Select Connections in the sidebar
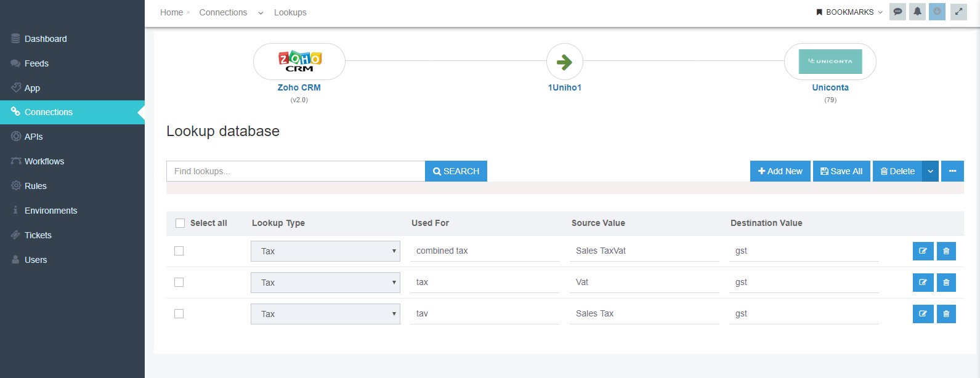 [x=72, y=112]
